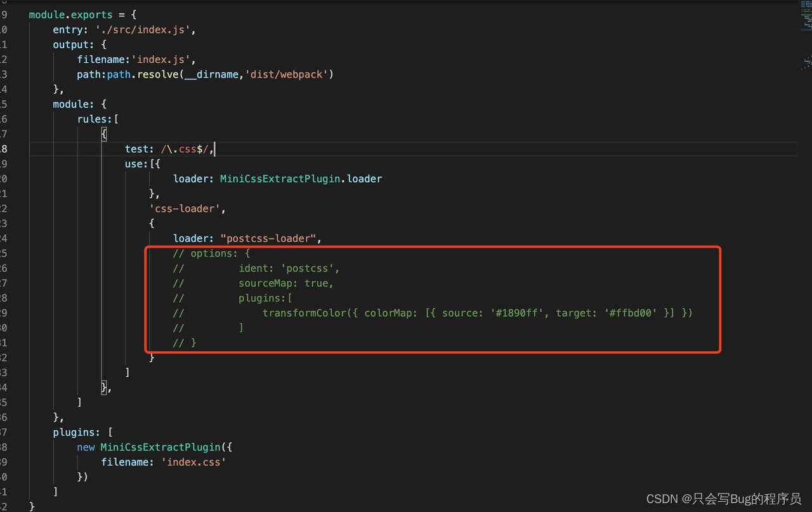Click the uncommented plugins: [ key
This screenshot has width=812, height=512.
click(82, 432)
